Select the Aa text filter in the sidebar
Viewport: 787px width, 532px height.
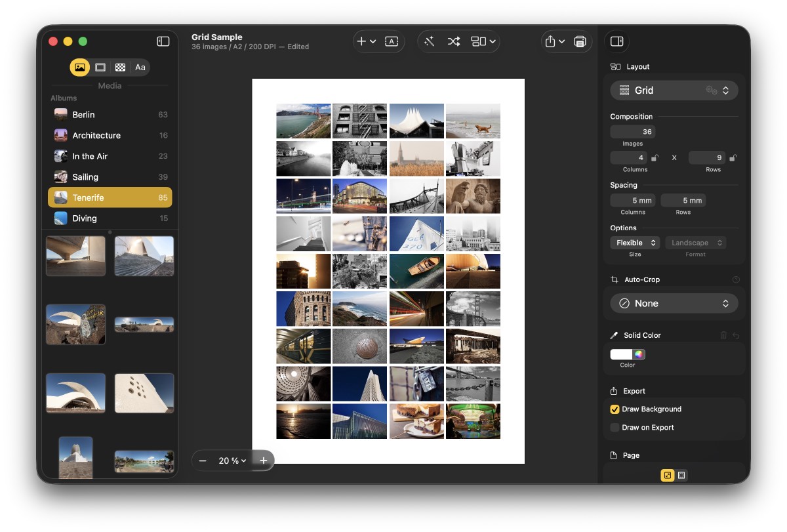pyautogui.click(x=139, y=66)
